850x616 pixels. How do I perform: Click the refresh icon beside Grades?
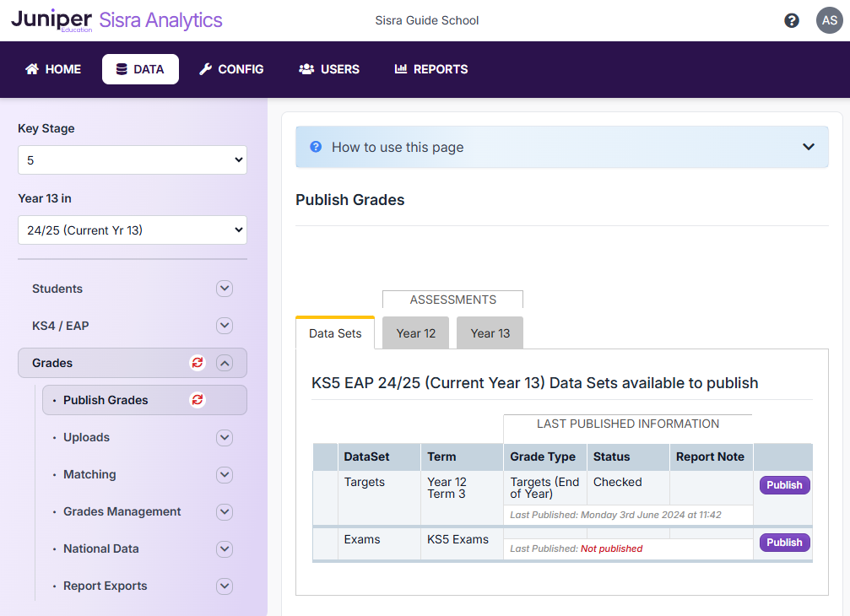click(198, 363)
